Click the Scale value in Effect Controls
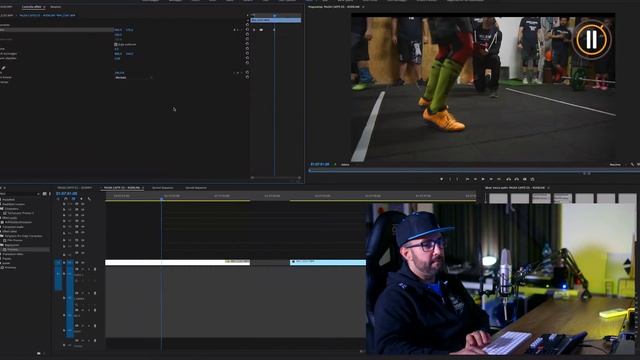Image resolution: width=640 pixels, height=360 pixels. [x=118, y=35]
